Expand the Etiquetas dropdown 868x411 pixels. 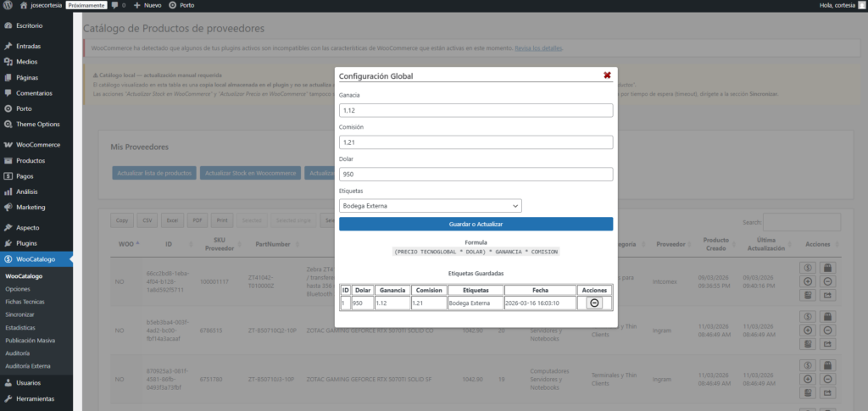pos(430,205)
